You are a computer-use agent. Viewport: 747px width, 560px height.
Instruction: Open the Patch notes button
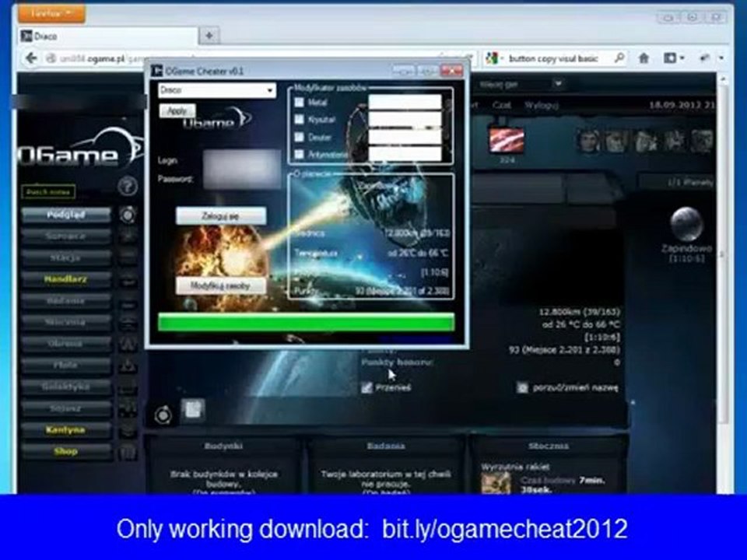[x=48, y=192]
